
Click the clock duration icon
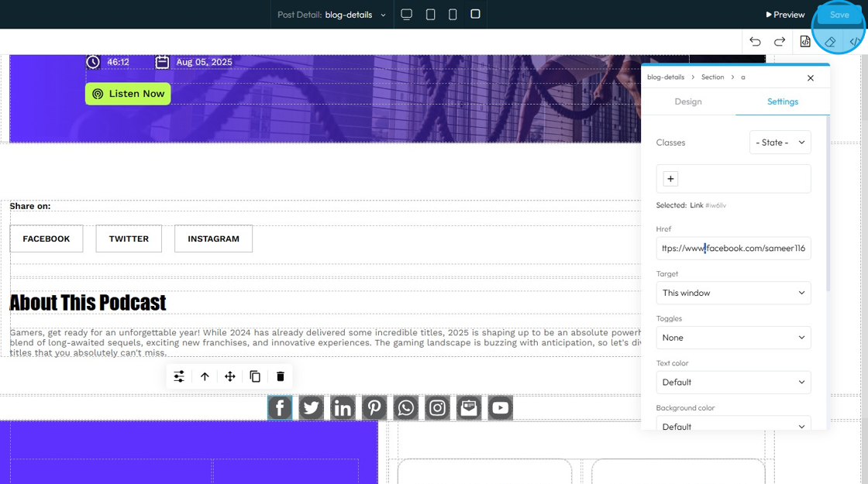[x=93, y=62]
